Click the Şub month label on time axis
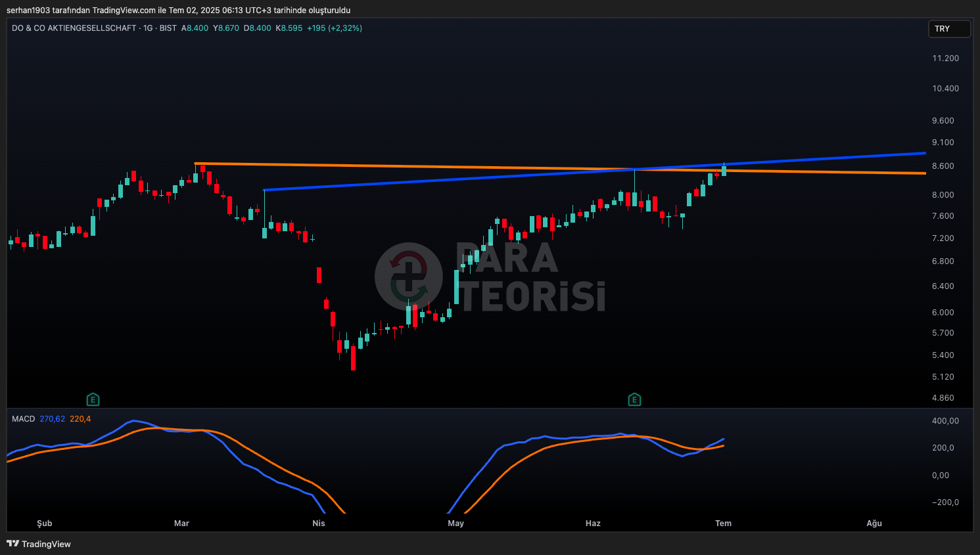Image resolution: width=980 pixels, height=555 pixels. pos(44,523)
